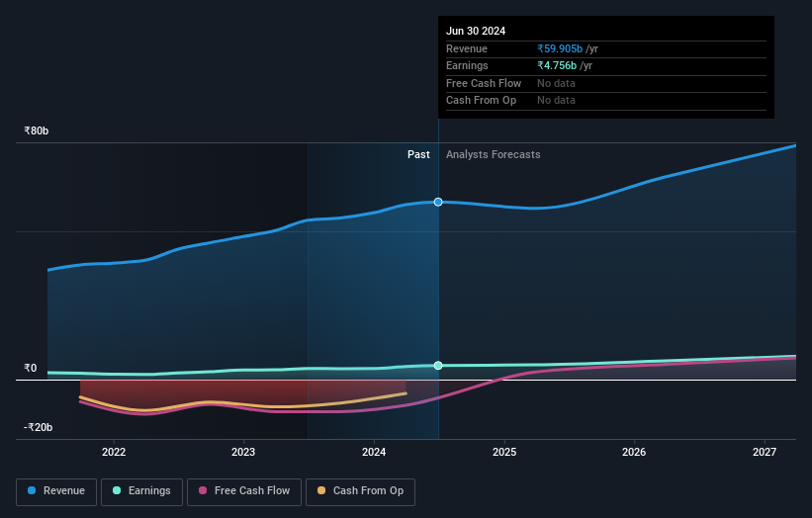This screenshot has height=518, width=812.
Task: Click the 2027 x-axis label
Action: tap(765, 453)
